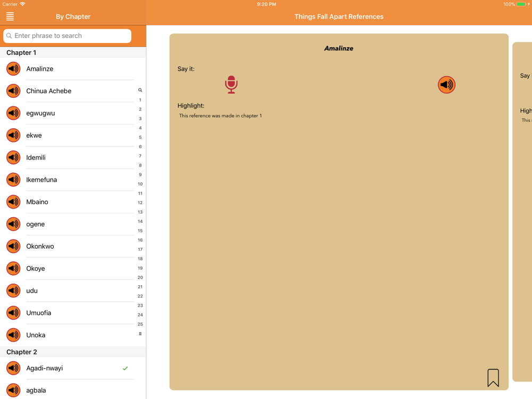The image size is (532, 399).
Task: Show the next reference card
Action: click(522, 212)
